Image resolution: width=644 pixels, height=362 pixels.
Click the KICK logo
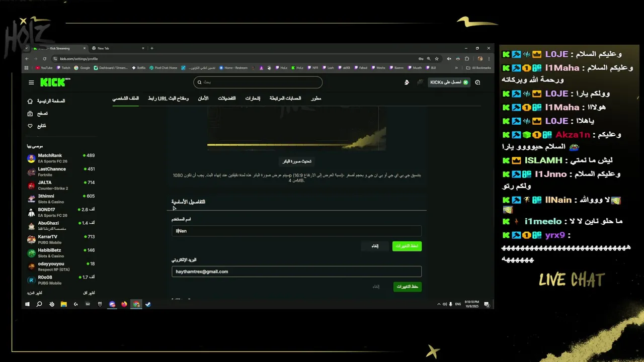(x=54, y=82)
